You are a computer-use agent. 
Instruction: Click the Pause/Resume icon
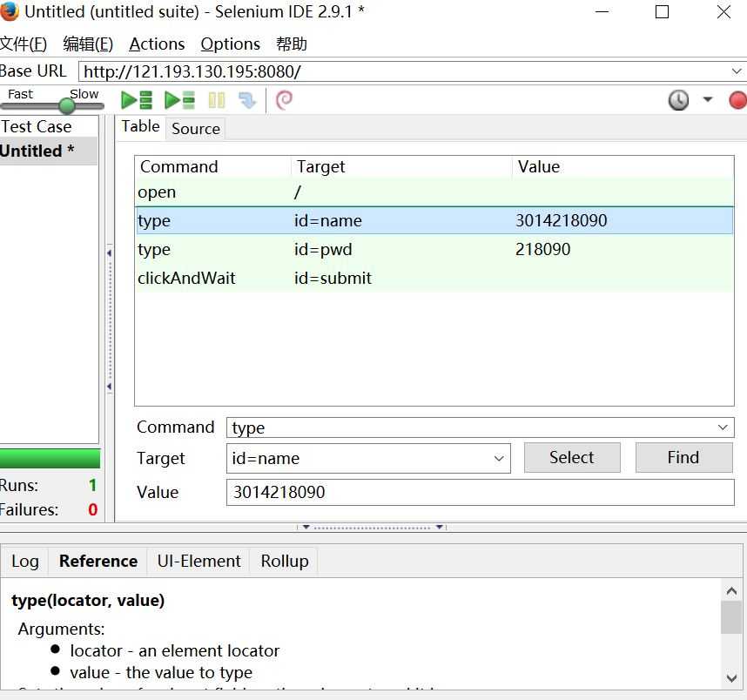click(217, 100)
